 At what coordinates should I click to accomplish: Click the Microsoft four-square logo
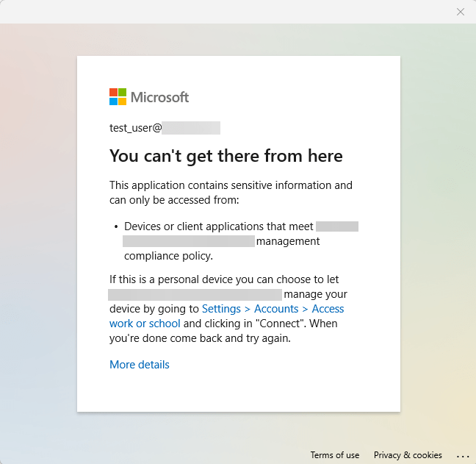click(x=118, y=97)
